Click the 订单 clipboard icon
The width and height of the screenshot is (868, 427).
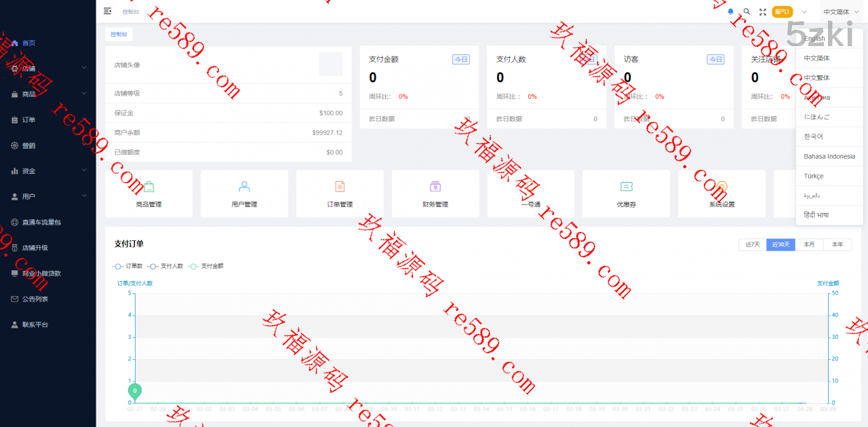point(15,120)
